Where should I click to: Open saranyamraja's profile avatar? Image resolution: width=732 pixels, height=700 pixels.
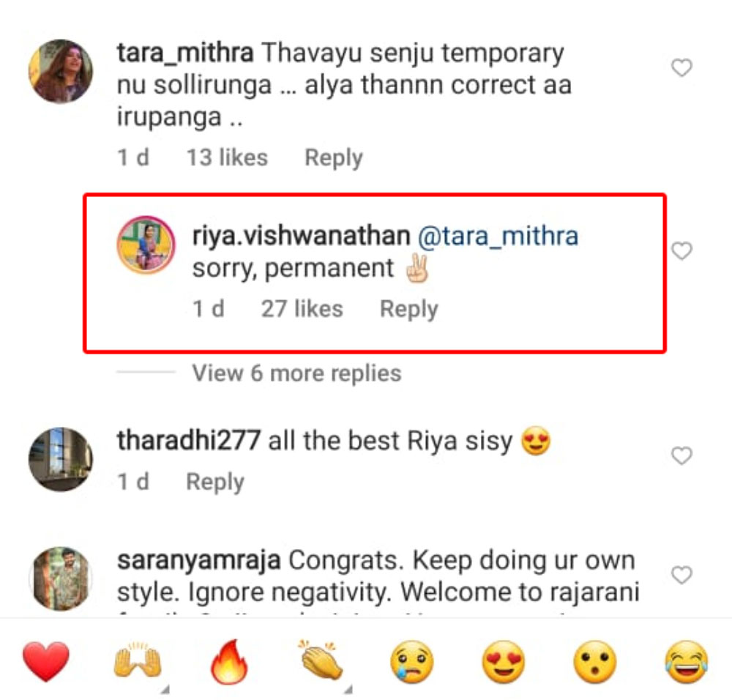coord(61,579)
